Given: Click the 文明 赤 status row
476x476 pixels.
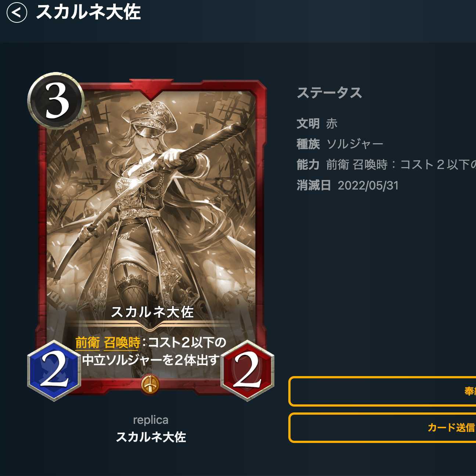Looking at the screenshot, I should (x=317, y=123).
